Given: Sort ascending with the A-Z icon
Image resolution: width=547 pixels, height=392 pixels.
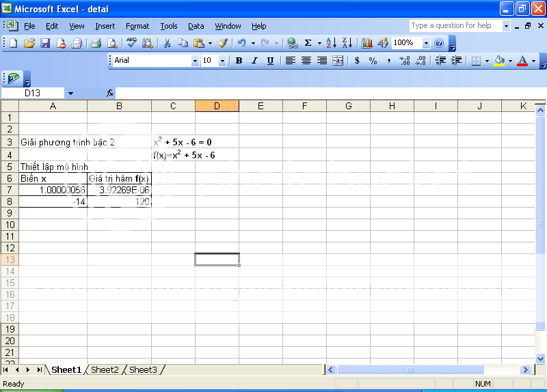Looking at the screenshot, I should coord(332,43).
